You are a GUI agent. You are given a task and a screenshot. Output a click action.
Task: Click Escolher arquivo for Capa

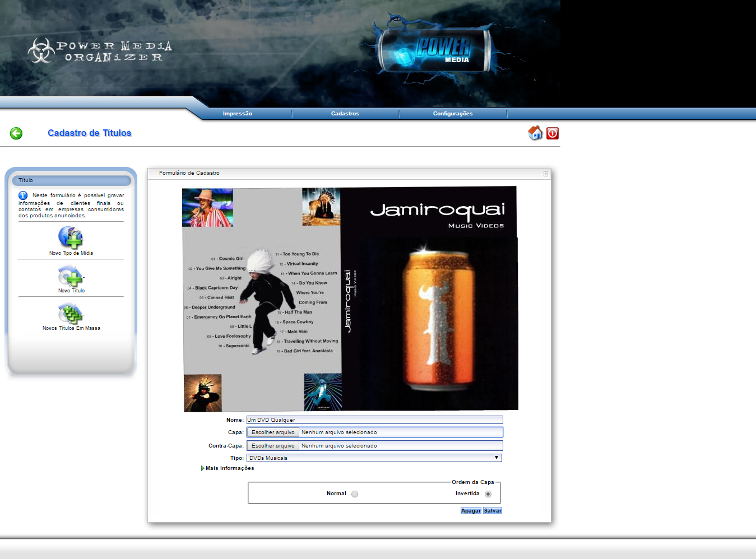[273, 432]
